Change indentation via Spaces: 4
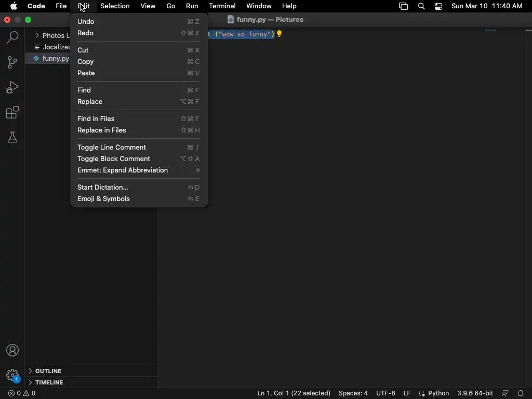The width and height of the screenshot is (532, 399). [353, 393]
